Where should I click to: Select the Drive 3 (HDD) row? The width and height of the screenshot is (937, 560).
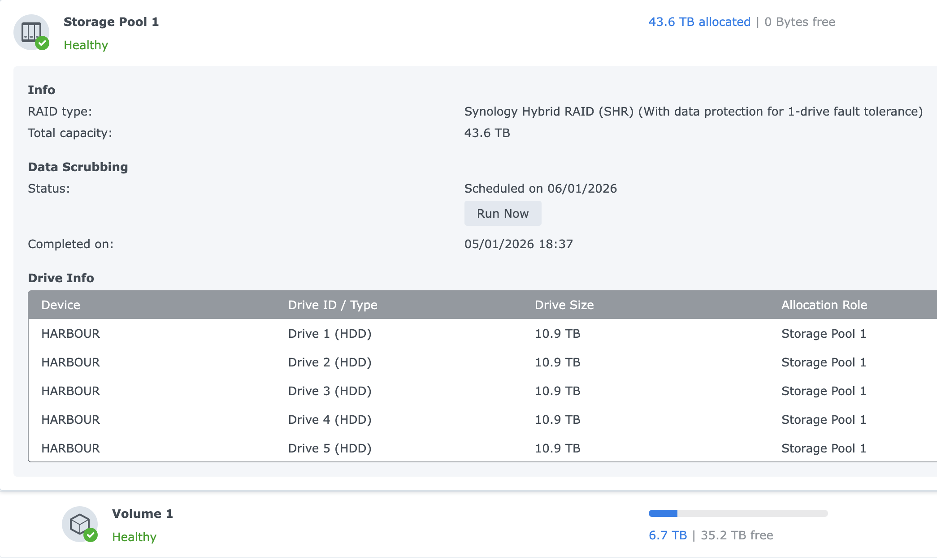tap(482, 391)
